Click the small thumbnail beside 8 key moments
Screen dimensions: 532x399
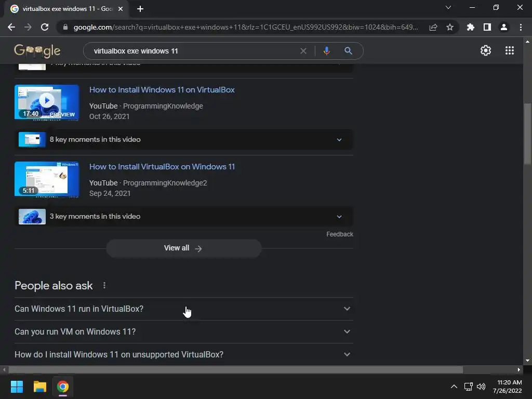point(32,139)
